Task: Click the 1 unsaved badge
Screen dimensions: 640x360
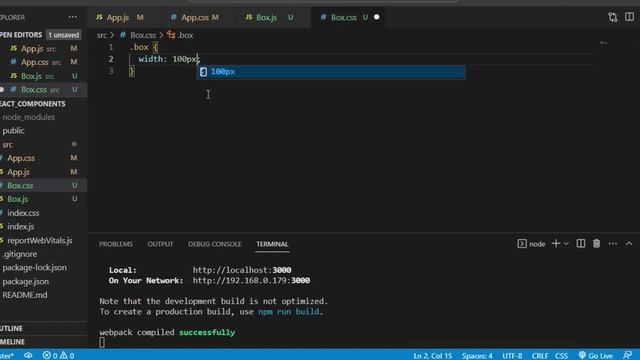Action: (63, 35)
